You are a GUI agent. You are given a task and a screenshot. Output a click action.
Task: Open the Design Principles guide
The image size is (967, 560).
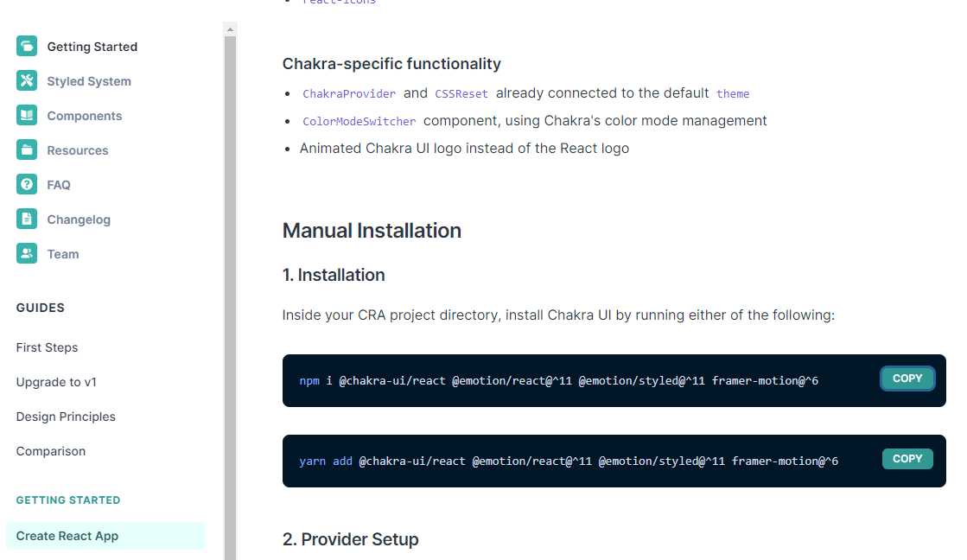(66, 417)
